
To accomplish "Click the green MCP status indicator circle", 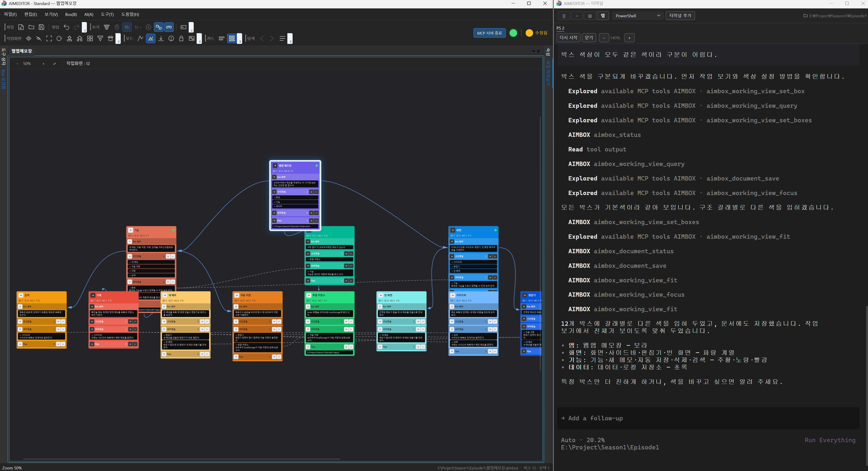I will click(513, 33).
